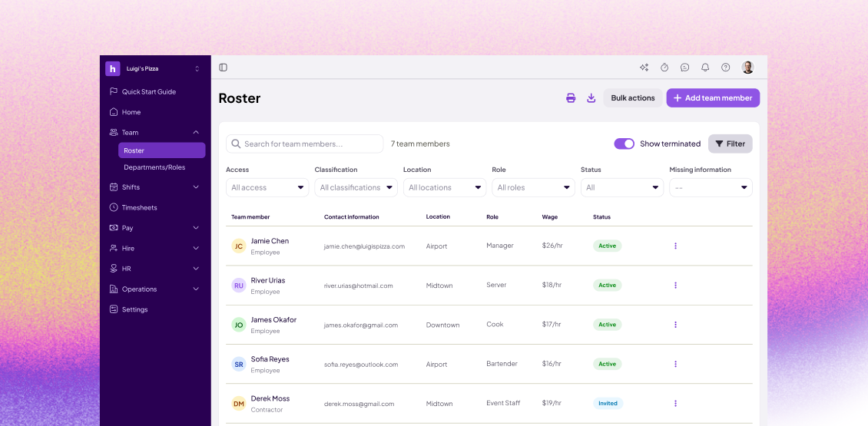
Task: Click the Timesheets clock icon in sidebar
Action: click(x=114, y=207)
